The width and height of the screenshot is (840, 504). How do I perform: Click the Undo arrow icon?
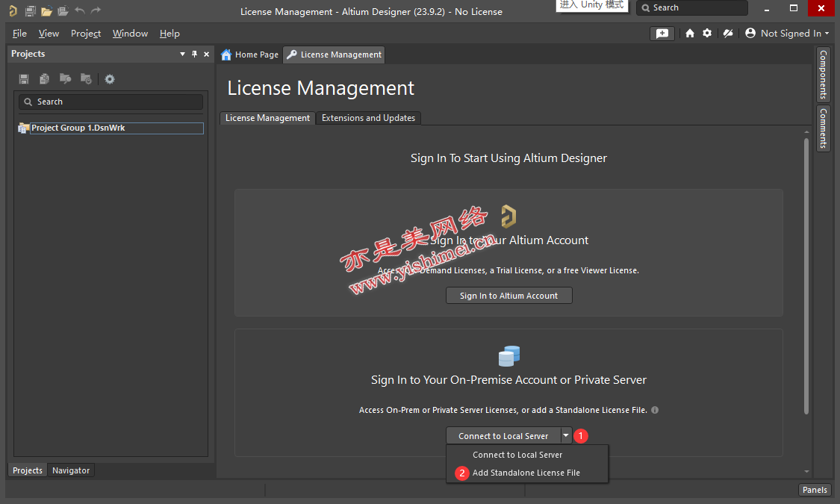(x=80, y=10)
